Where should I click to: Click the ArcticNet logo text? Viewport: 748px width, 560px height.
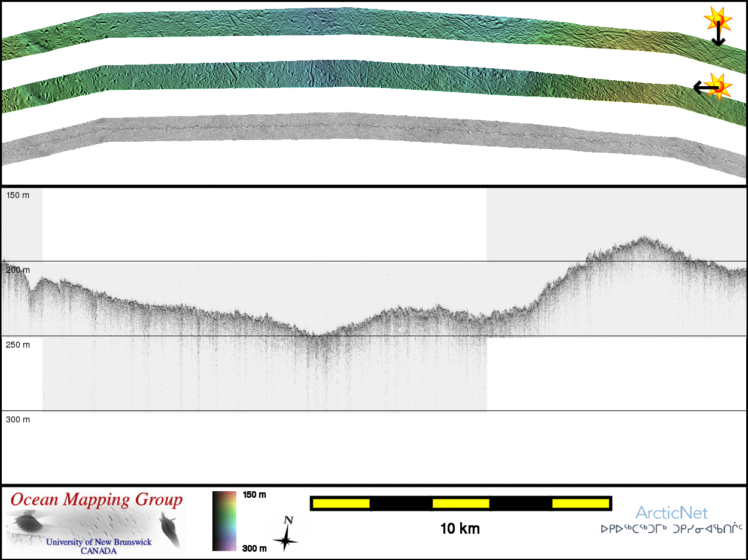pyautogui.click(x=671, y=513)
